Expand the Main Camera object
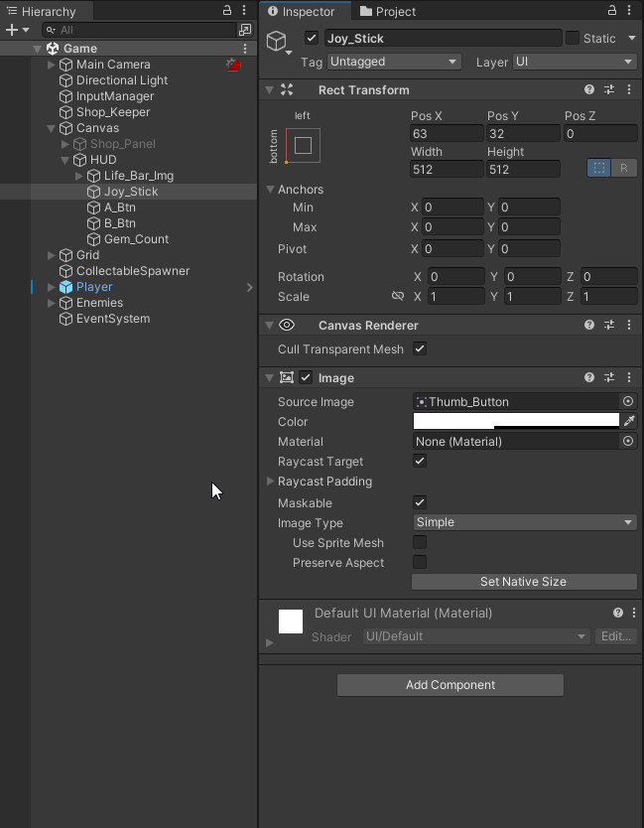The image size is (644, 828). [52, 65]
